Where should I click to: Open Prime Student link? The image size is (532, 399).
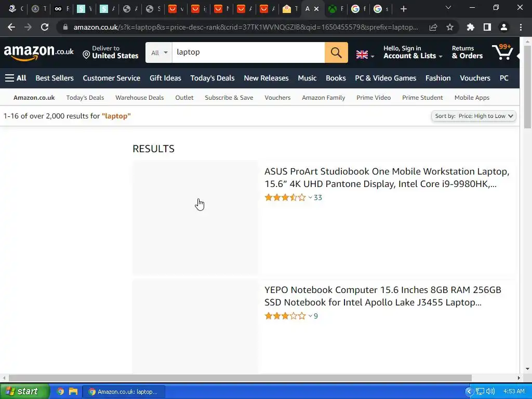(x=422, y=98)
